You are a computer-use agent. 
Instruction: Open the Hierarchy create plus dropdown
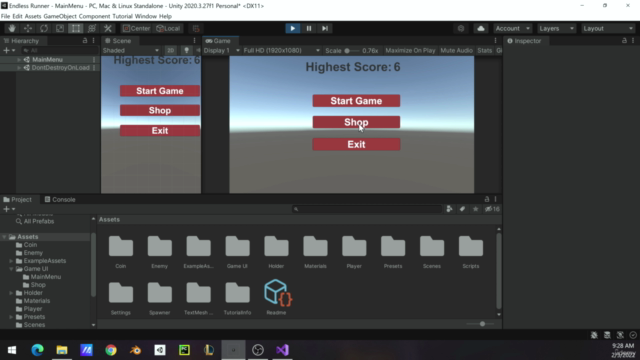(x=9, y=50)
